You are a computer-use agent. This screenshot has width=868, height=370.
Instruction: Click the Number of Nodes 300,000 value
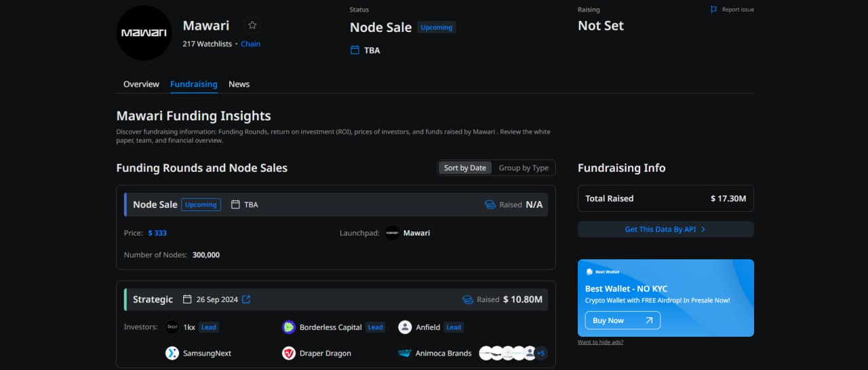206,255
